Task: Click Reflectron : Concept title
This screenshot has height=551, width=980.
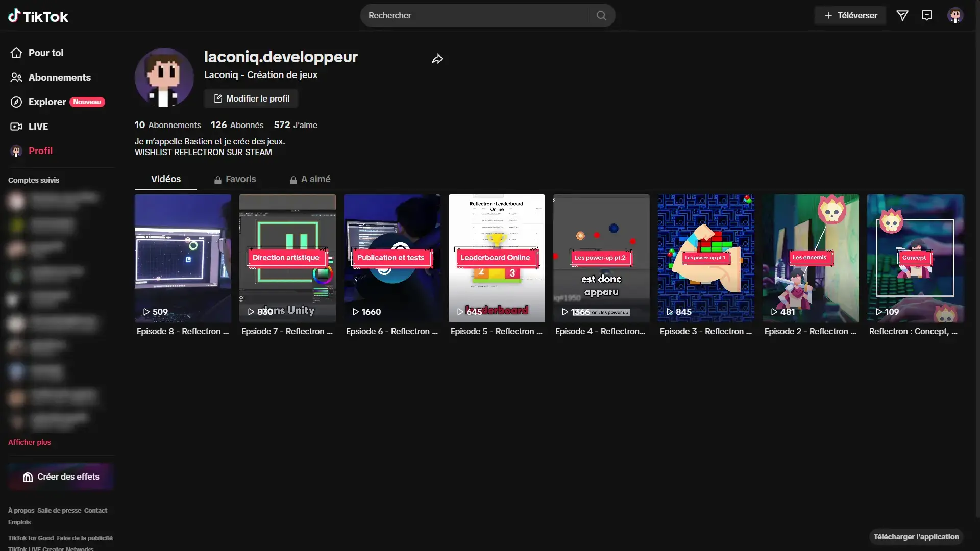Action: pyautogui.click(x=913, y=332)
